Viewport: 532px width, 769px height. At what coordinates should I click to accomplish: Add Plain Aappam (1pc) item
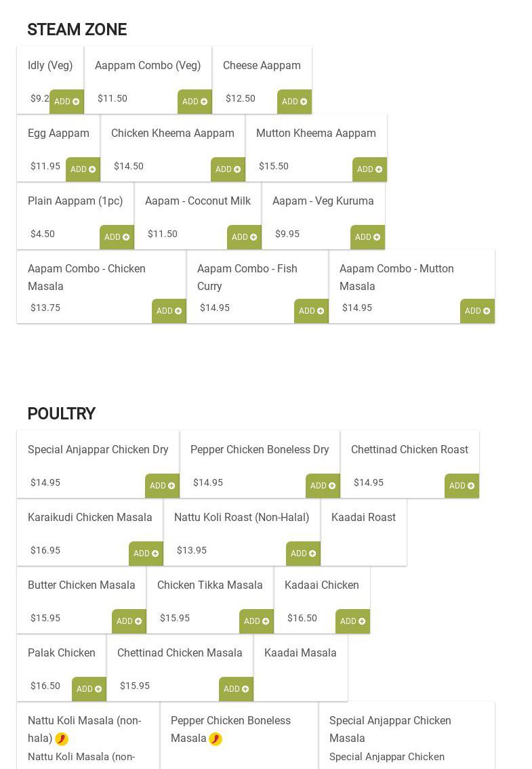tap(117, 237)
